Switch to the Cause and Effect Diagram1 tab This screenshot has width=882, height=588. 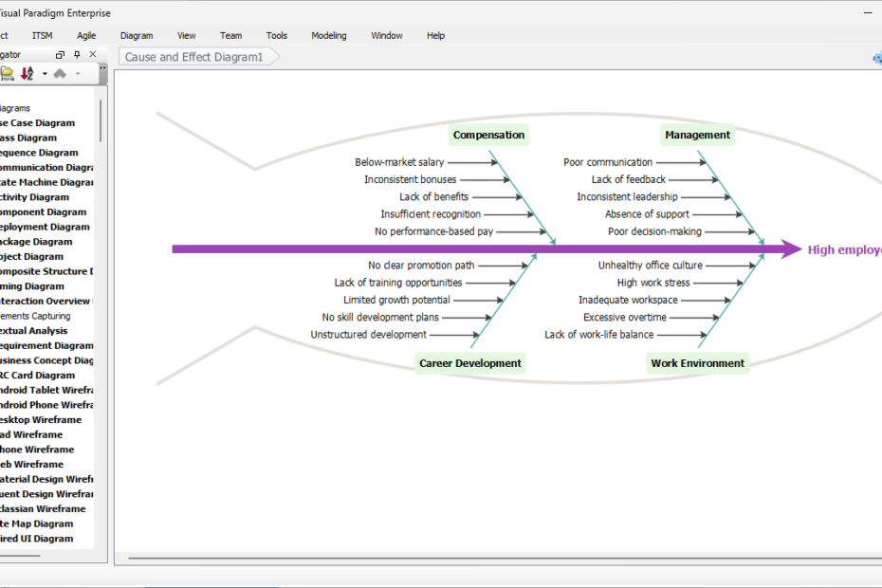coord(193,57)
